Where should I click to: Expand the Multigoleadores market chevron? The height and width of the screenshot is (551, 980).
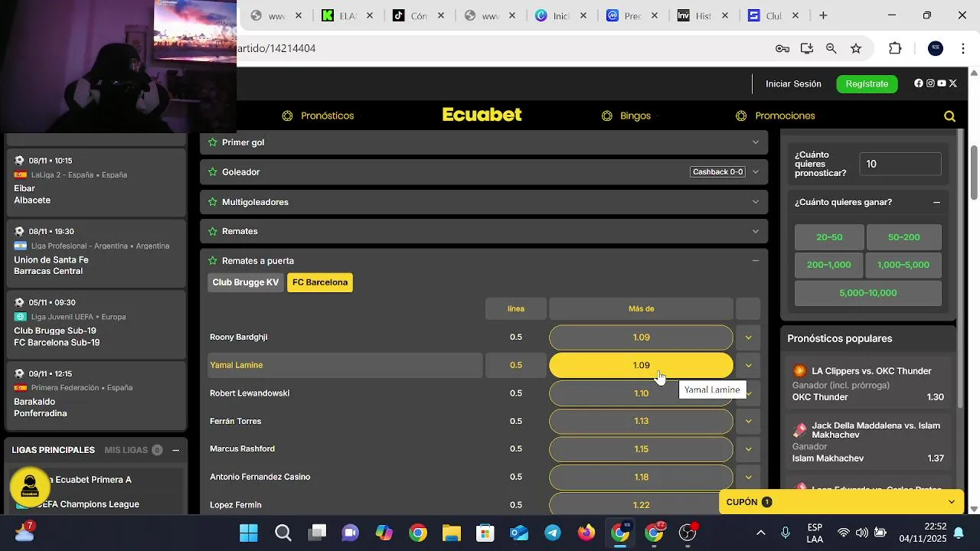(x=756, y=202)
